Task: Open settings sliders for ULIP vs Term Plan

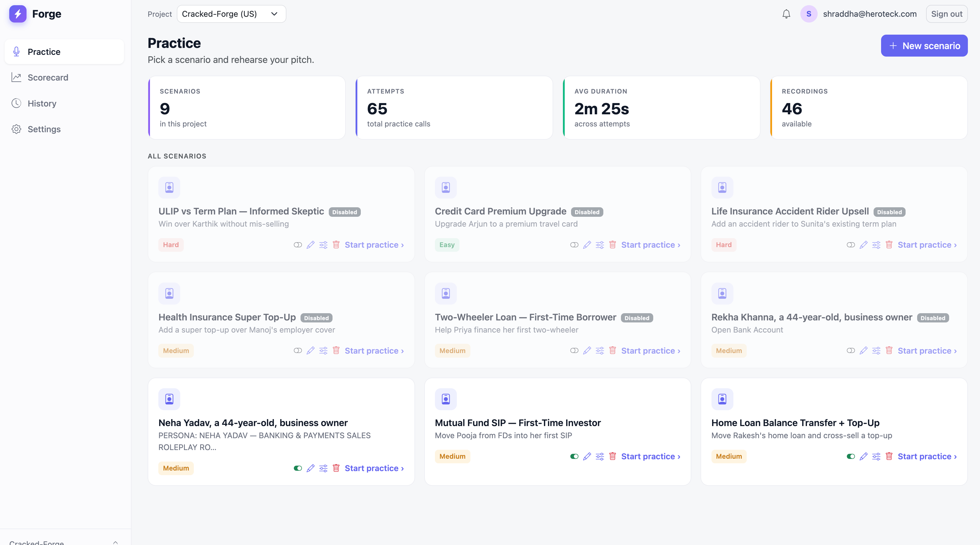Action: (323, 245)
